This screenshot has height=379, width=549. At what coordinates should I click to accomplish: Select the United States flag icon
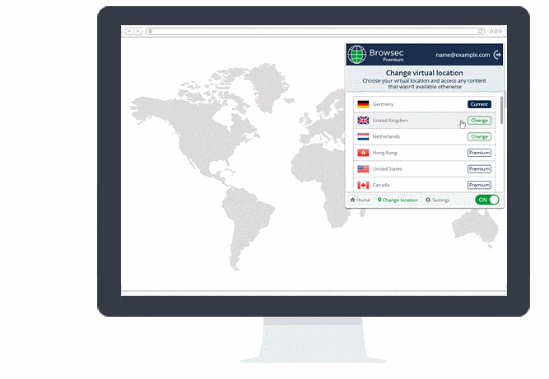tap(363, 169)
